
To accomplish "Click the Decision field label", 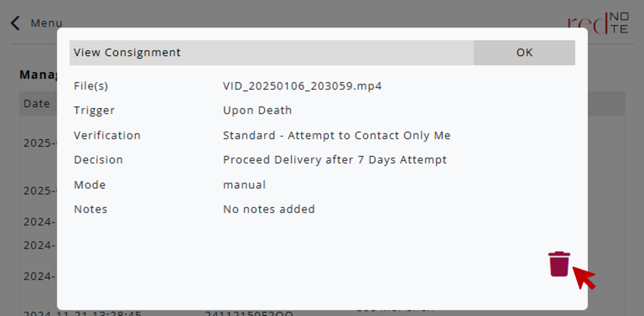I will click(98, 160).
